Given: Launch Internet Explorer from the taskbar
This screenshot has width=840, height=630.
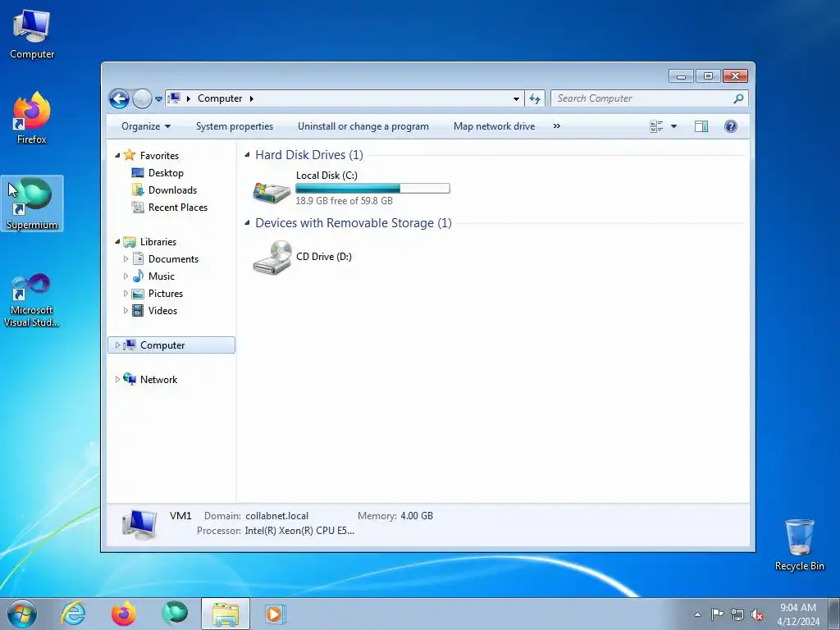Looking at the screenshot, I should (x=73, y=614).
